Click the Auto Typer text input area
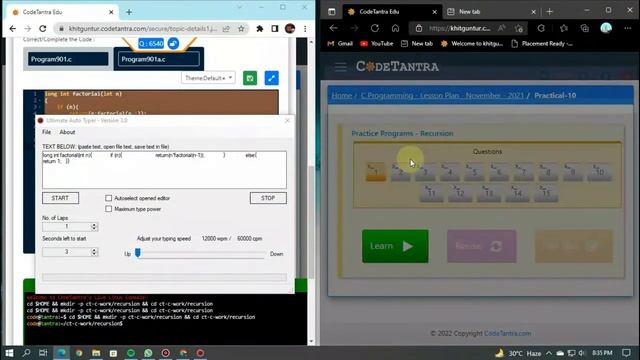 [164, 170]
